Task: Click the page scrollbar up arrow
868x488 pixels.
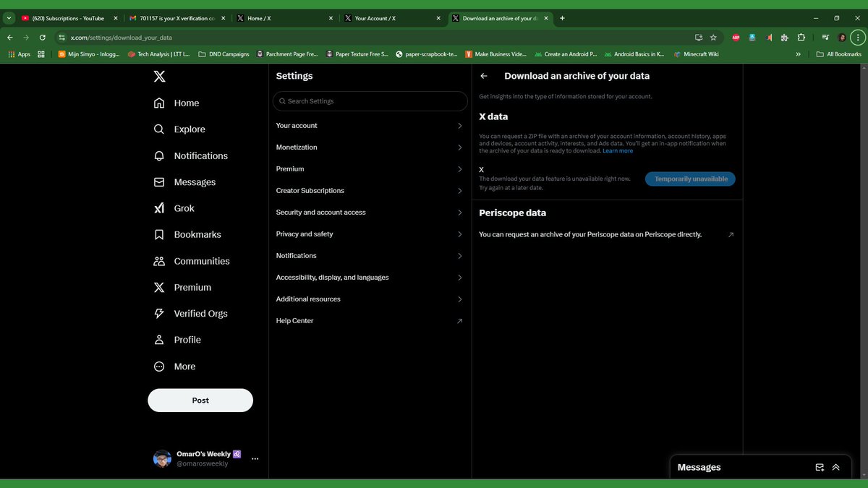Action: [x=864, y=68]
